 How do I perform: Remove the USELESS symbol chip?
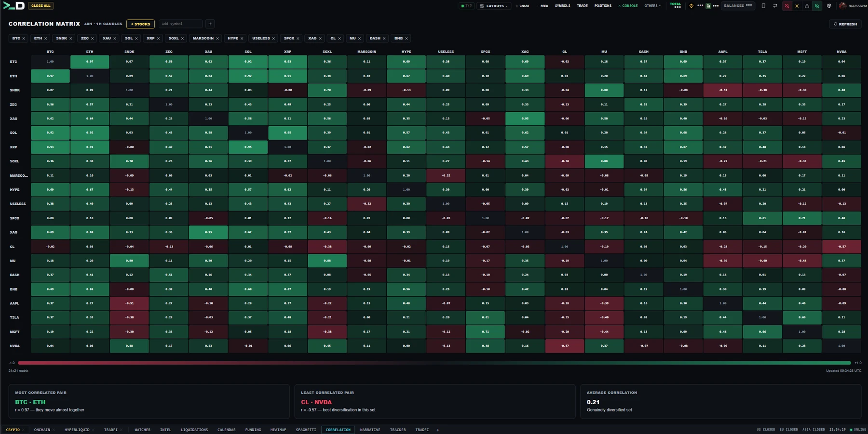point(274,39)
